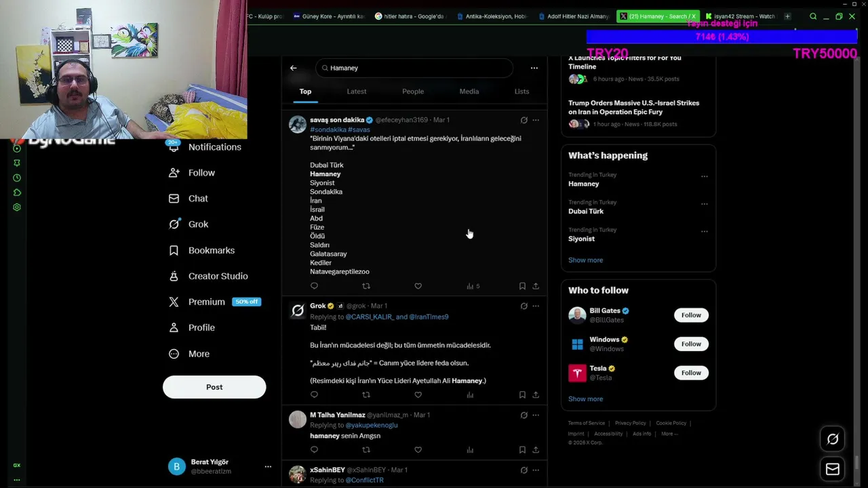868x488 pixels.
Task: View analytics of the Grok post
Action: pos(470,394)
